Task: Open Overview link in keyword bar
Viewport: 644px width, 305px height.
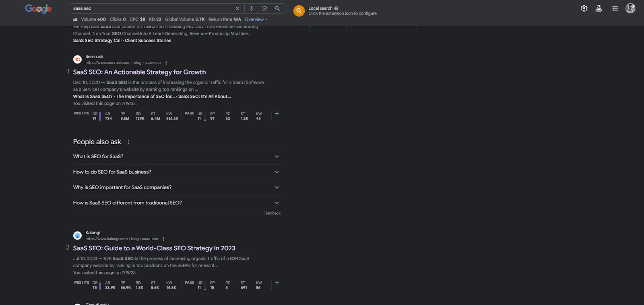Action: (256, 19)
